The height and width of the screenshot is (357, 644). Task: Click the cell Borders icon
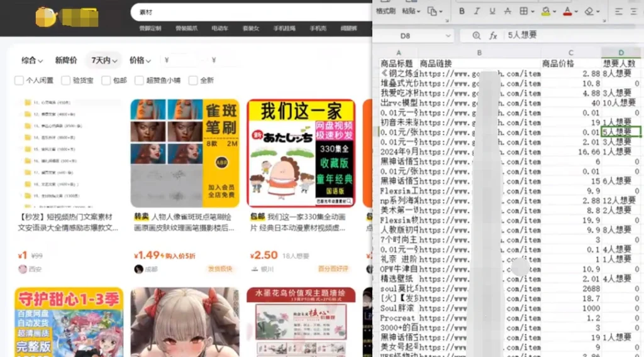pos(524,11)
